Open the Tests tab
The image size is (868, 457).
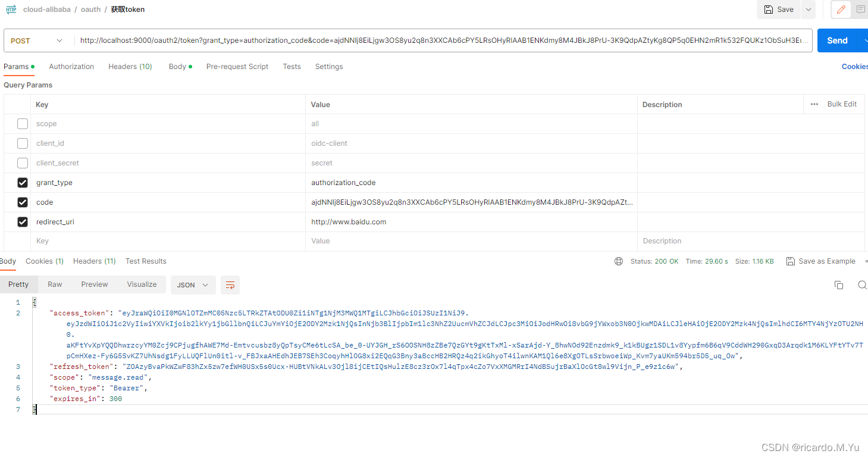[x=292, y=67]
